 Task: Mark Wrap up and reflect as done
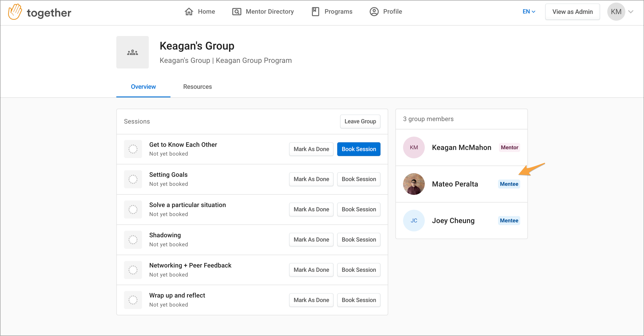pyautogui.click(x=311, y=300)
